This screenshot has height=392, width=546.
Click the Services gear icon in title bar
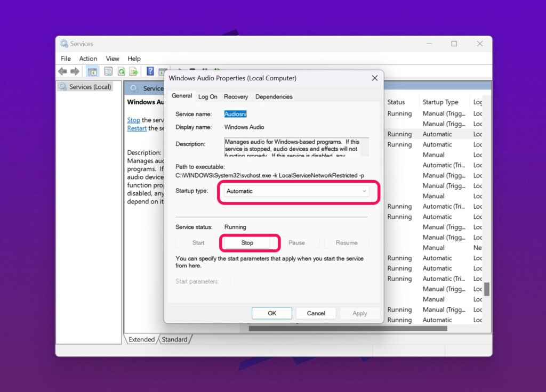pyautogui.click(x=64, y=44)
